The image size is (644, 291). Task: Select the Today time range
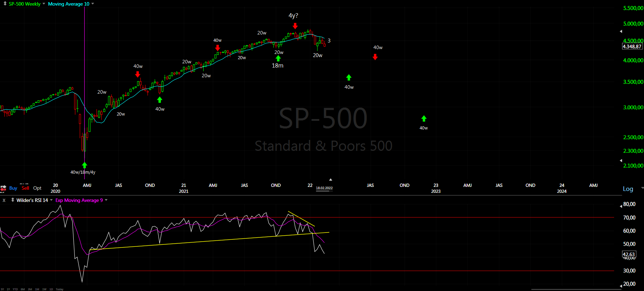[59, 289]
